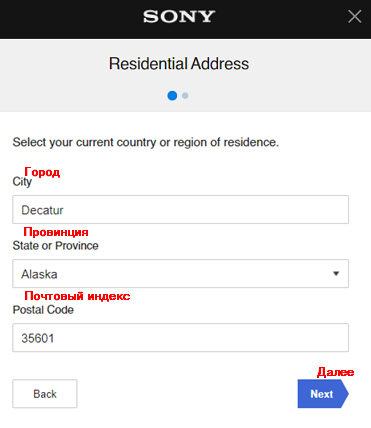Click the City field label
Screen dimensions: 371x428
[22, 182]
